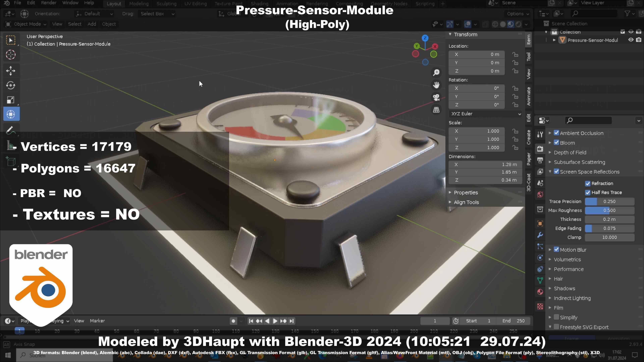Toggle the camera view icon
This screenshot has height=362, width=644.
[x=436, y=97]
